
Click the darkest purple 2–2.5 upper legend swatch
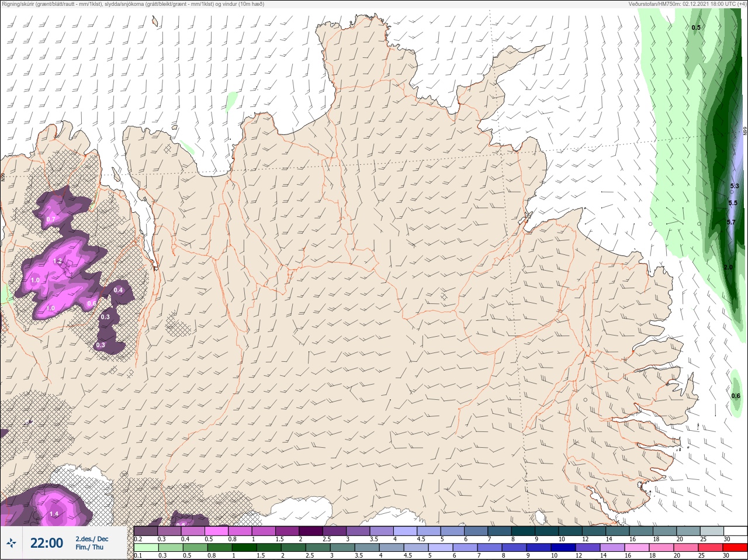click(x=311, y=531)
